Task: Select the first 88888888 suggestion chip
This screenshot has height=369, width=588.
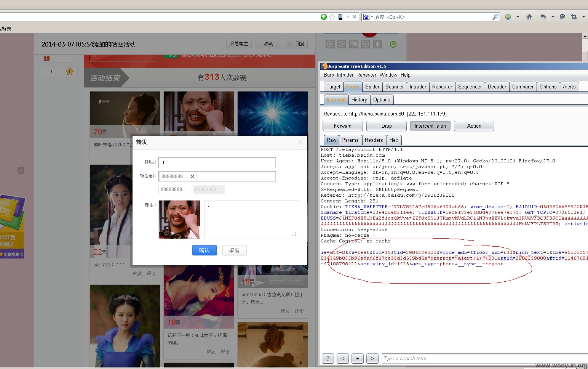Action: pyautogui.click(x=174, y=189)
